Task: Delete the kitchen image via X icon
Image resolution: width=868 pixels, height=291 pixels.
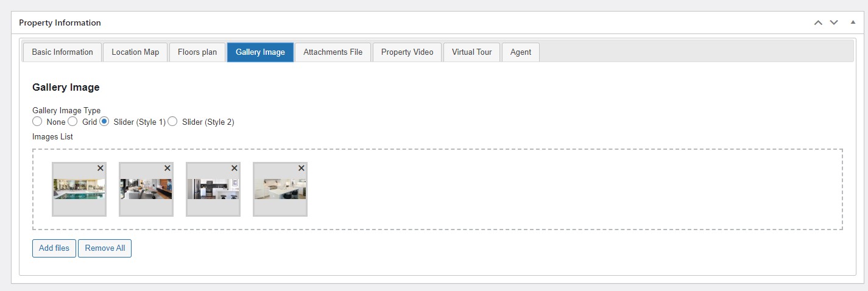Action: [x=235, y=169]
